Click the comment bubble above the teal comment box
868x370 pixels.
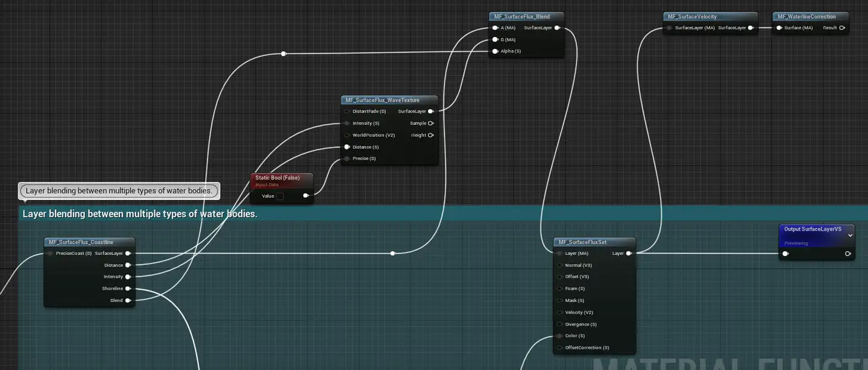[x=119, y=191]
